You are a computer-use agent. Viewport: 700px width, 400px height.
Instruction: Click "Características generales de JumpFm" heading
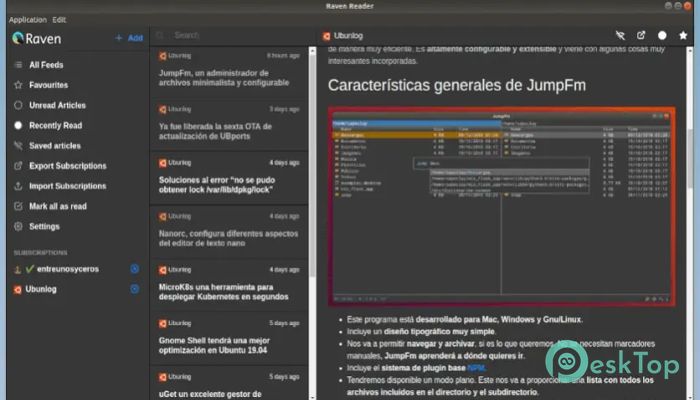[x=457, y=85]
